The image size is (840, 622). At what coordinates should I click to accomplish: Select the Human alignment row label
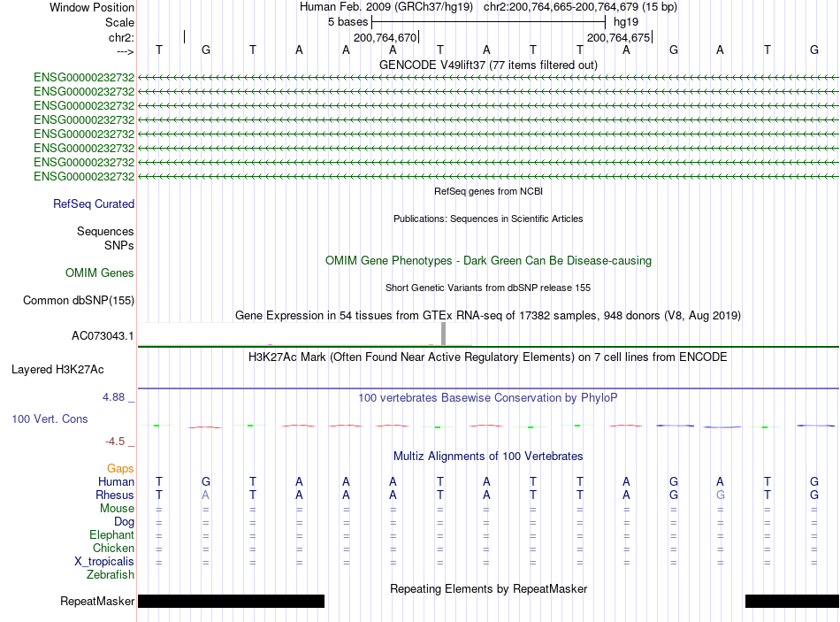tap(116, 481)
